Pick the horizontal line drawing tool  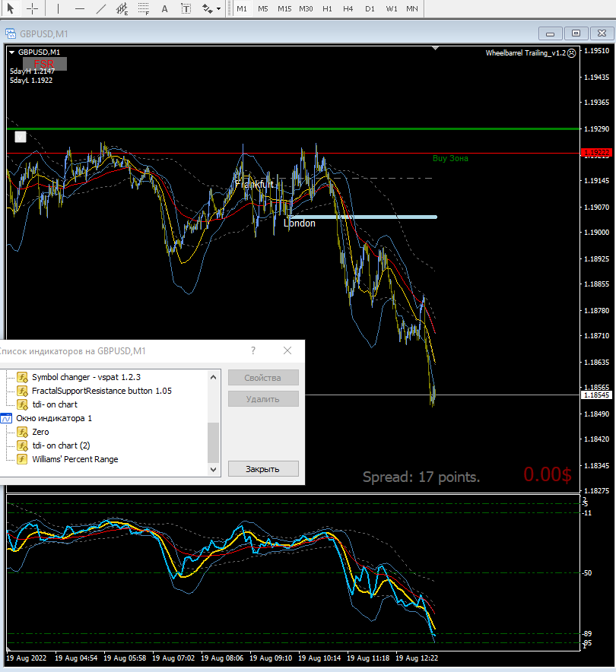[80, 9]
